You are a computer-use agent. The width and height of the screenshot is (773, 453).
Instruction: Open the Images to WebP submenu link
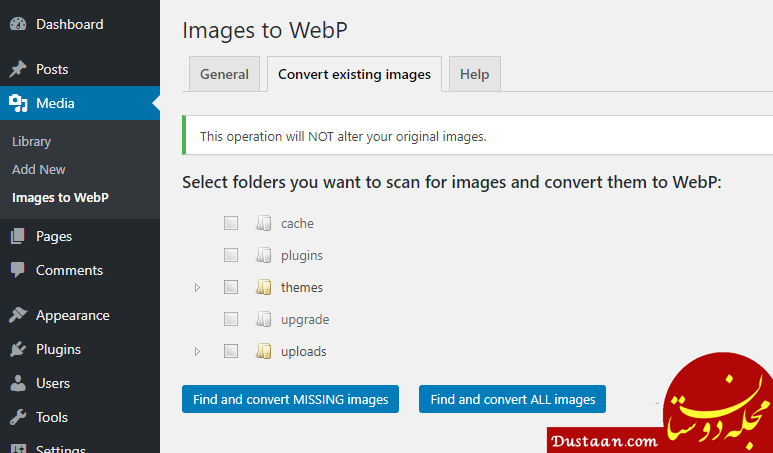[x=60, y=197]
